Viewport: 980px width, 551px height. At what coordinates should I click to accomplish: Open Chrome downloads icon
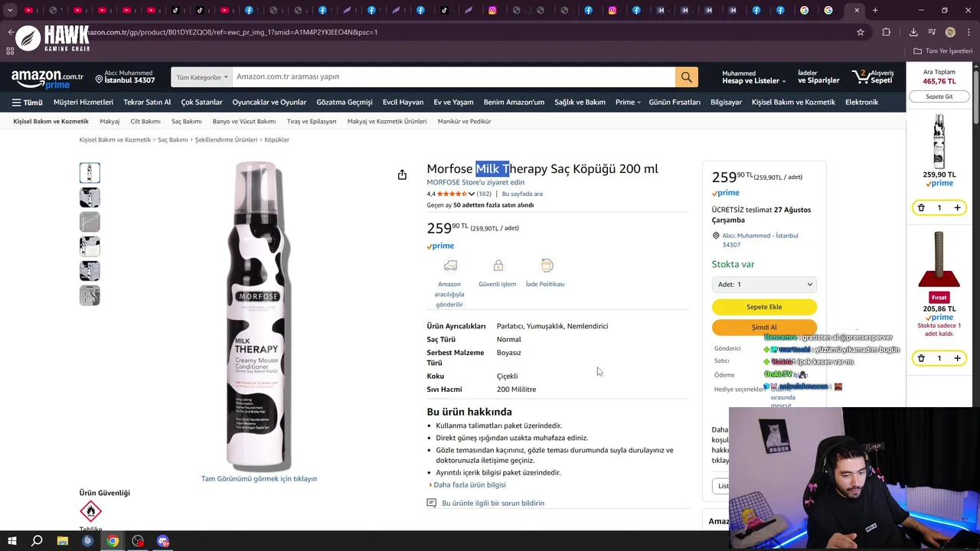coord(913,32)
